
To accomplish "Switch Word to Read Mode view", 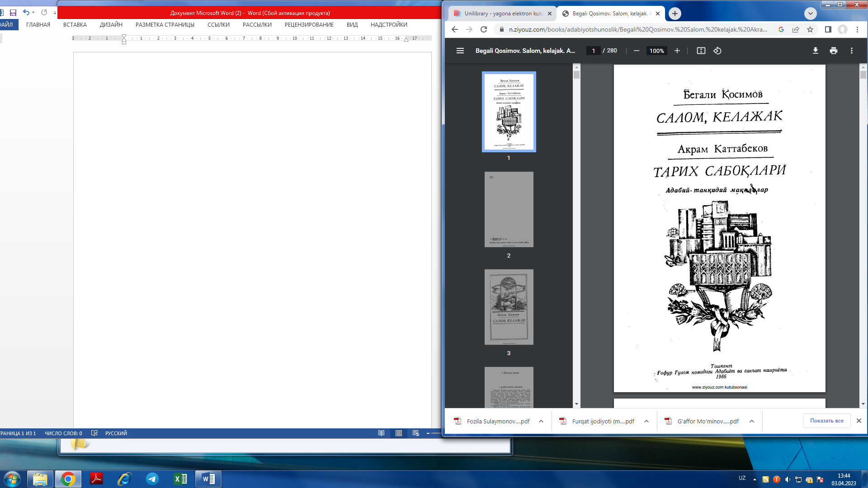I will [x=381, y=433].
